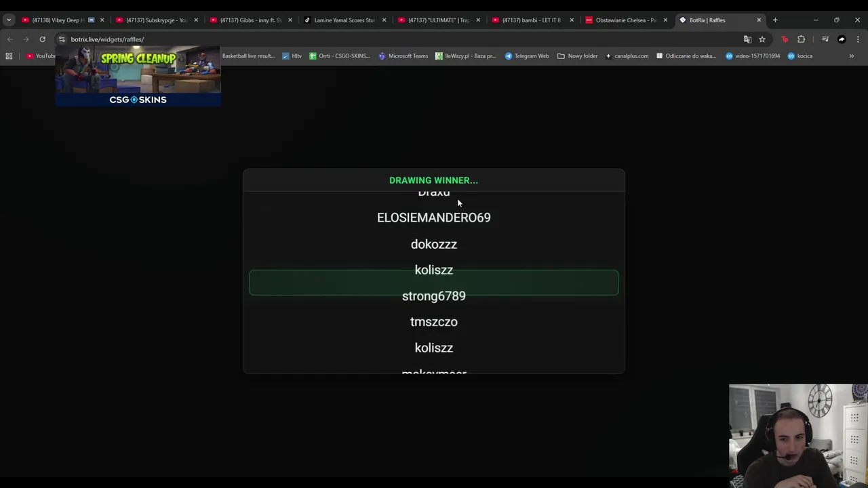Open the Microsoft Teams bookmark
The image size is (868, 488).
pyautogui.click(x=403, y=56)
